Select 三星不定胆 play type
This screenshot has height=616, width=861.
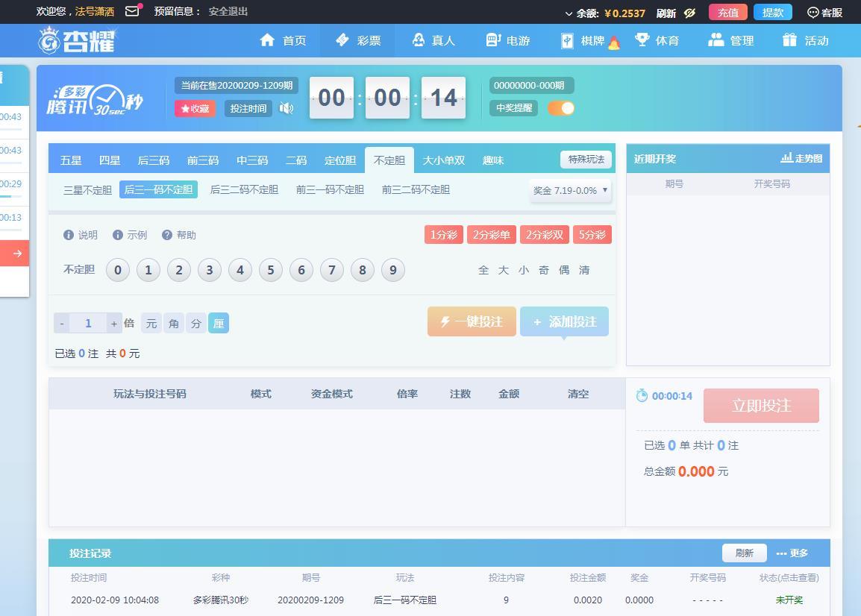coord(87,190)
